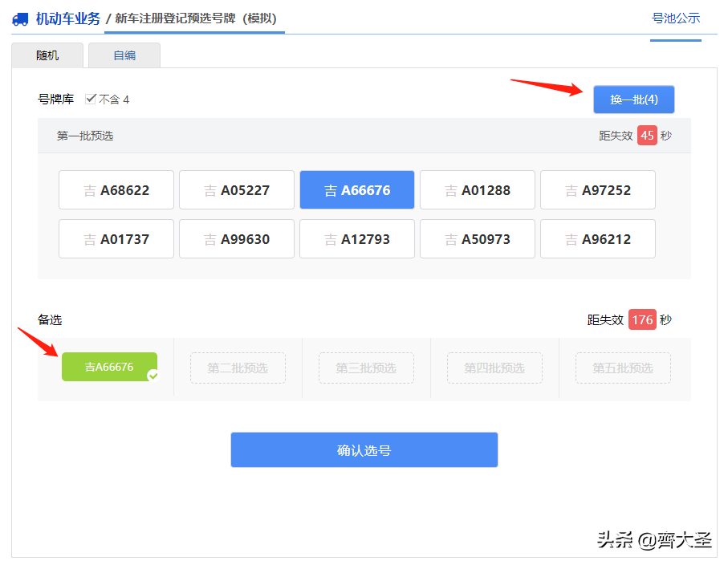Select plate number 吉A12793
Image resolution: width=728 pixels, height=565 pixels.
(x=356, y=238)
